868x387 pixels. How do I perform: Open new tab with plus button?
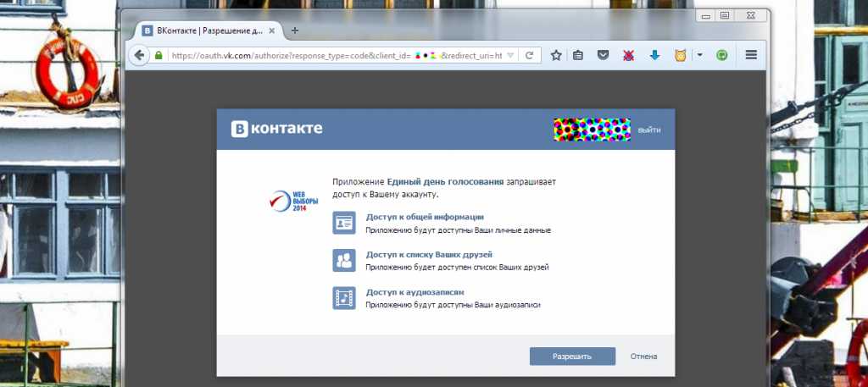coord(294,30)
